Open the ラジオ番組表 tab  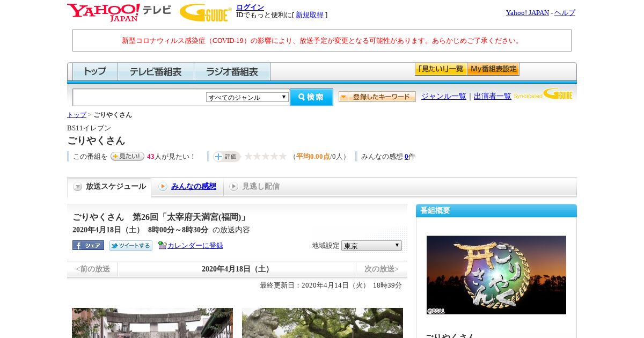click(x=232, y=71)
